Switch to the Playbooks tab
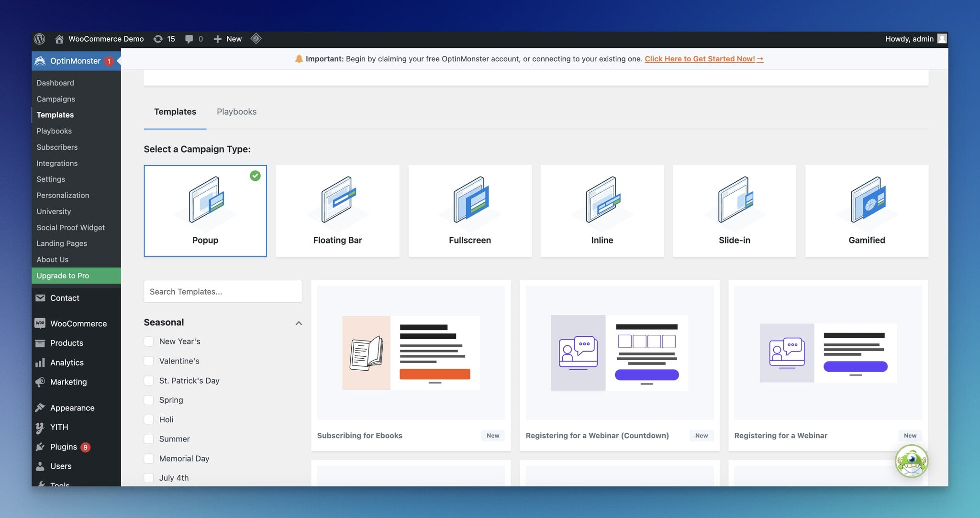Image resolution: width=980 pixels, height=518 pixels. click(236, 111)
